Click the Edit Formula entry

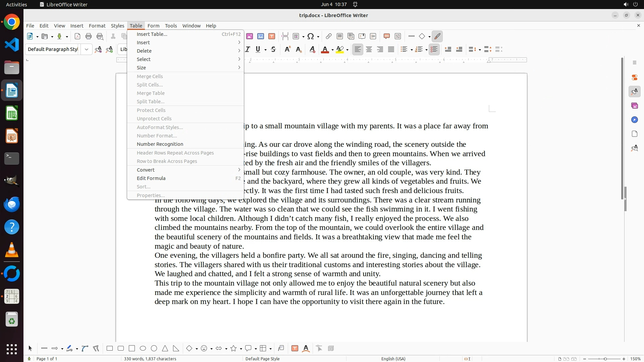[x=151, y=178]
